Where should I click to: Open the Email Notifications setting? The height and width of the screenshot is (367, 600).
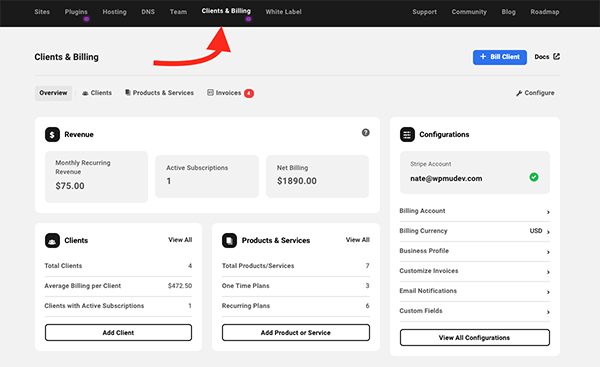474,291
